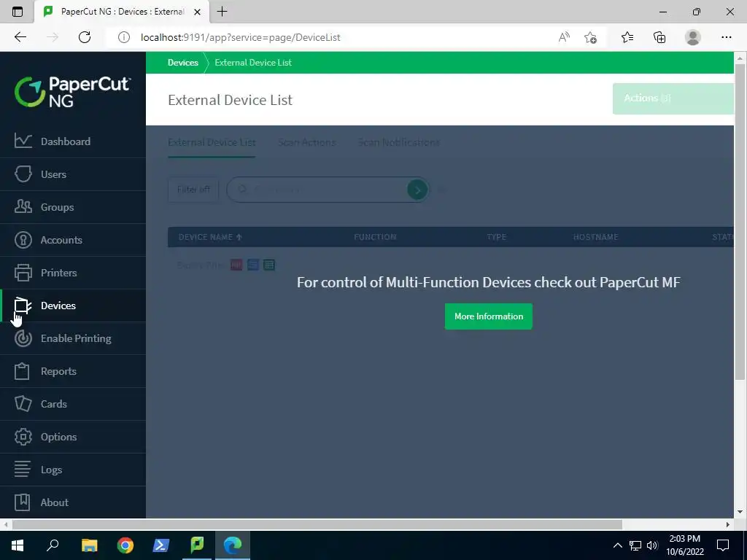Open the Reports section
Viewport: 747px width, 560px height.
[73, 371]
